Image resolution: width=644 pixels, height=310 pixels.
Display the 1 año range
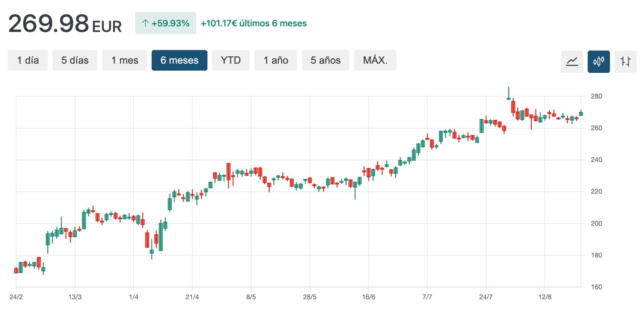click(275, 60)
